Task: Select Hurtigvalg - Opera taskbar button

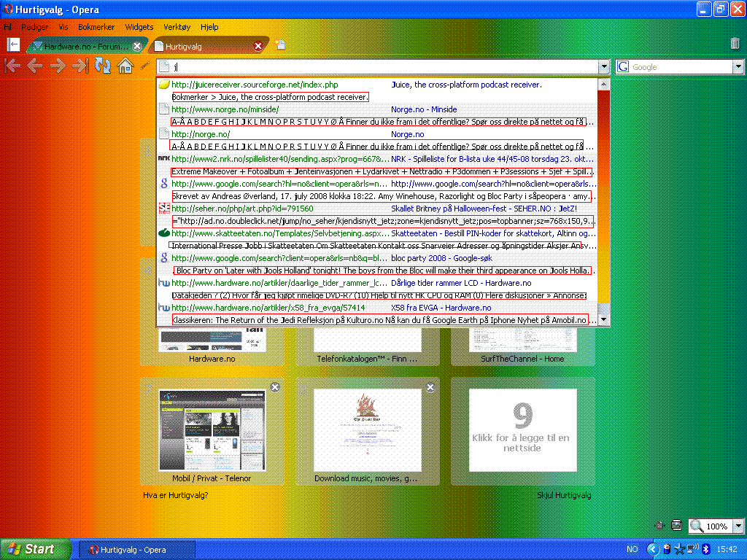Action: (136, 550)
